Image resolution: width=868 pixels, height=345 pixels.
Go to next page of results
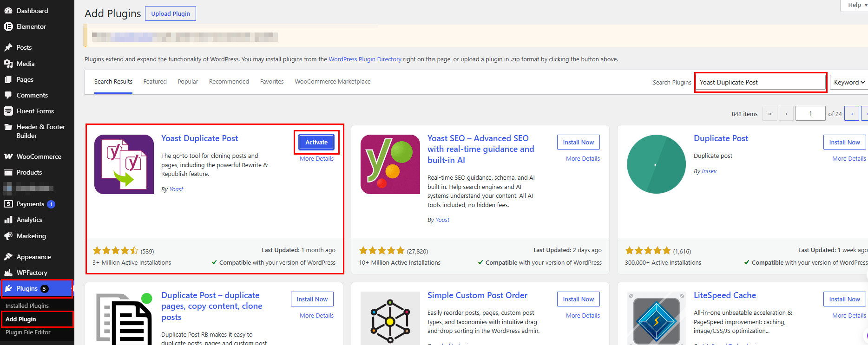pos(852,114)
